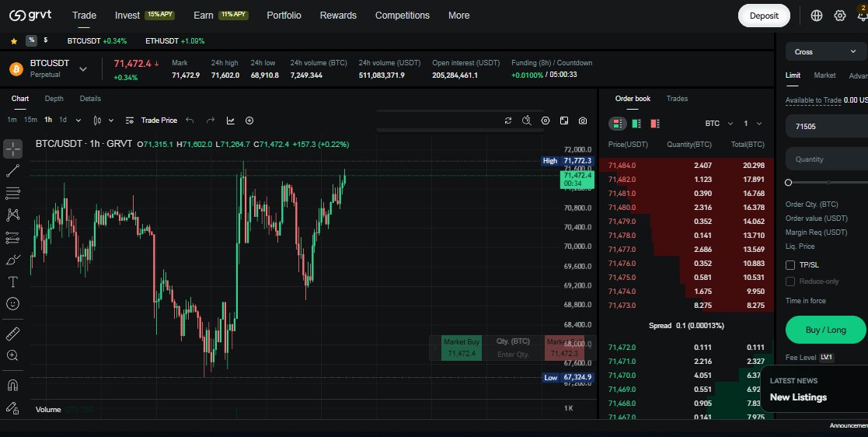Switch to the Trades tab
The width and height of the screenshot is (868, 437).
[677, 99]
